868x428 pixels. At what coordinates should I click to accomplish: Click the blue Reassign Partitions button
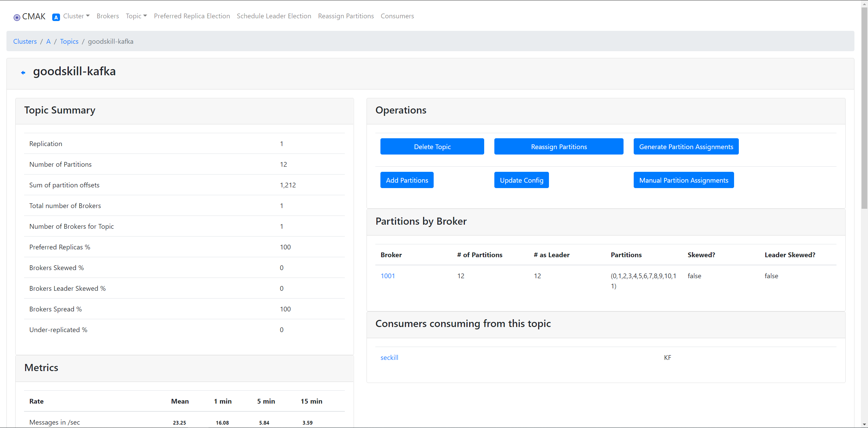pos(559,147)
